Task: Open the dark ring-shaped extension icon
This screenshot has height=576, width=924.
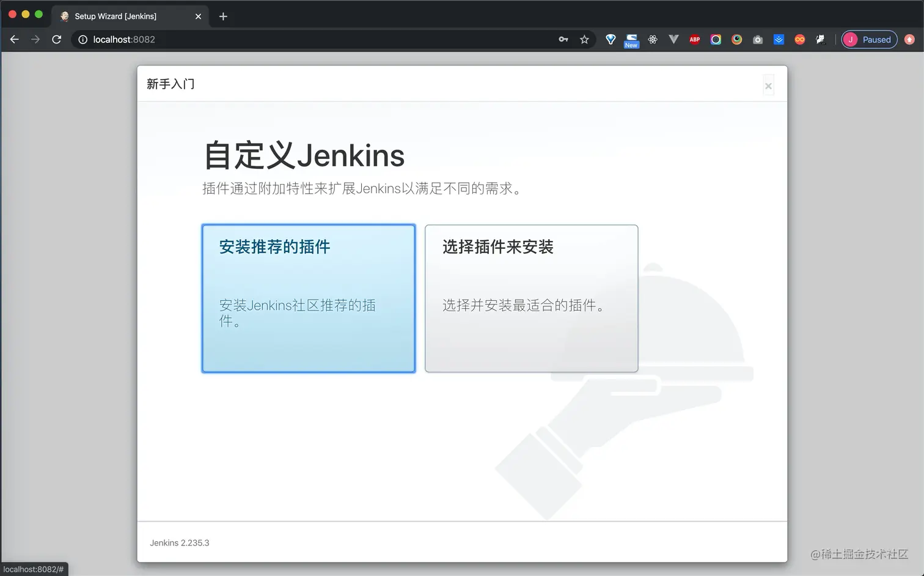Action: point(716,40)
